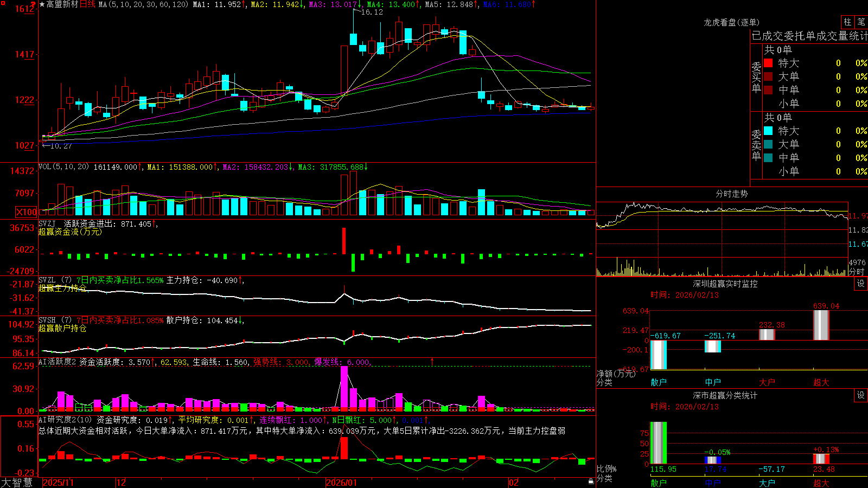Click the red 特大 buy-order swatch
Viewport: 868px width, 488px height.
coord(768,63)
